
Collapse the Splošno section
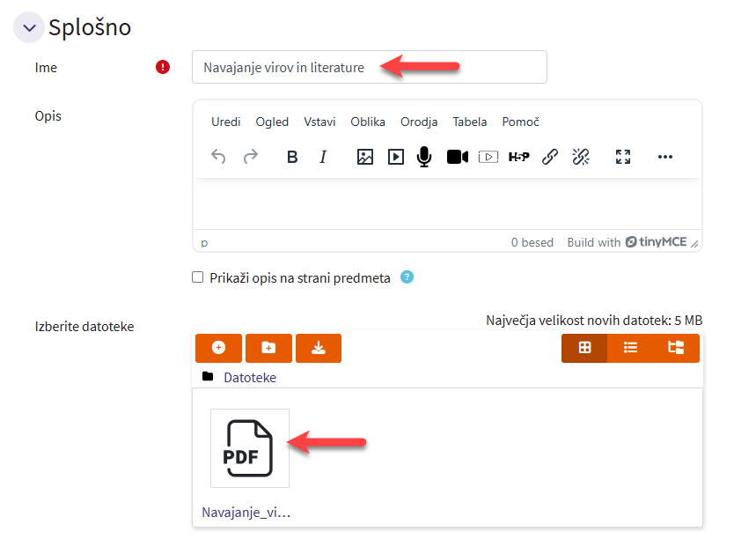[x=29, y=28]
